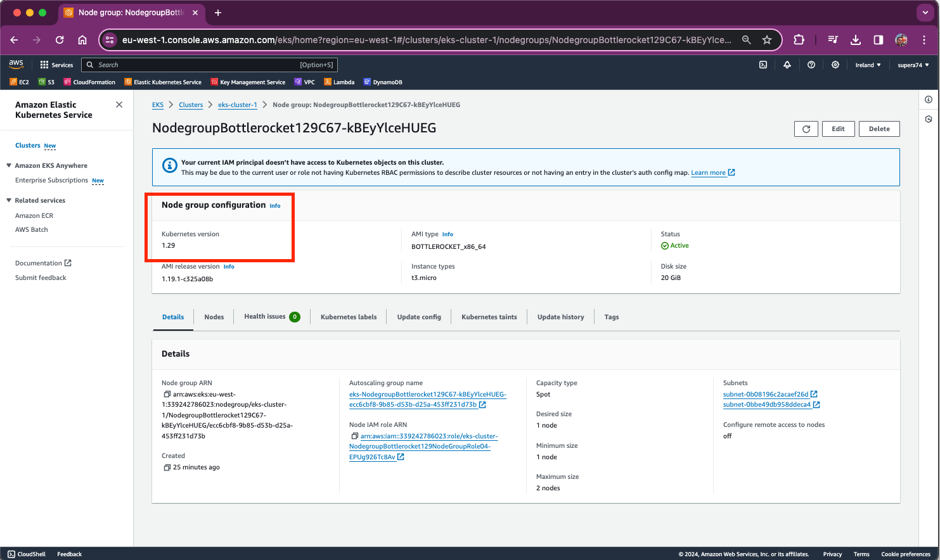Collapse the Amazon EKS Anywhere section
The width and height of the screenshot is (940, 560).
click(x=9, y=165)
